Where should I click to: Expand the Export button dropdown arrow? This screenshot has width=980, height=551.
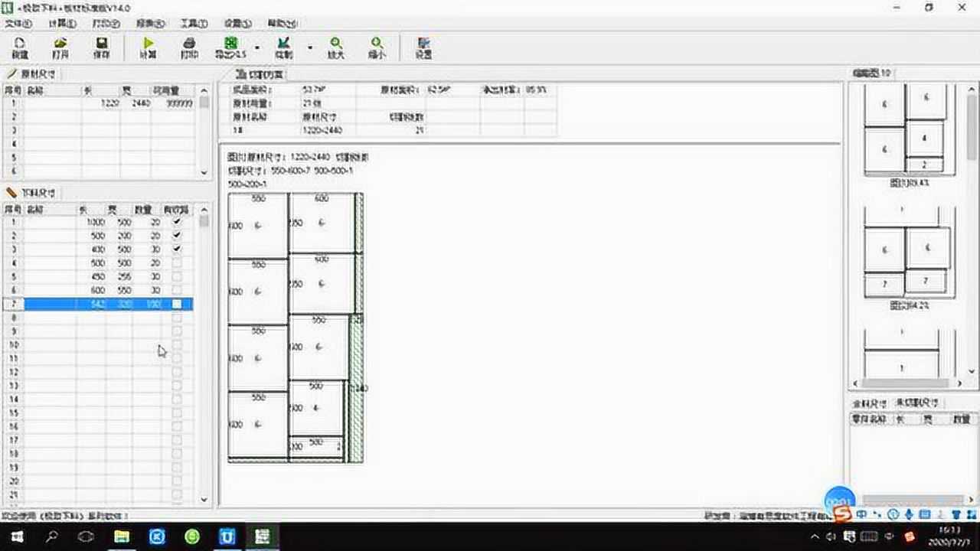pyautogui.click(x=257, y=47)
